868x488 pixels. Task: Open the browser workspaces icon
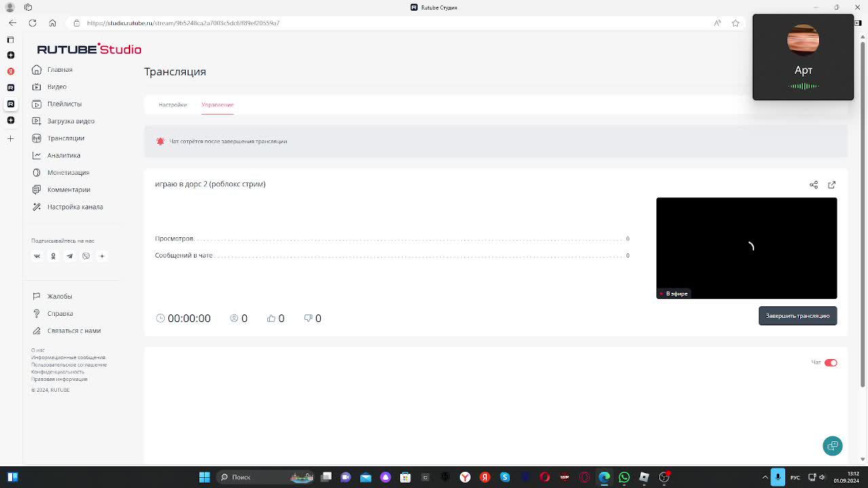click(28, 7)
